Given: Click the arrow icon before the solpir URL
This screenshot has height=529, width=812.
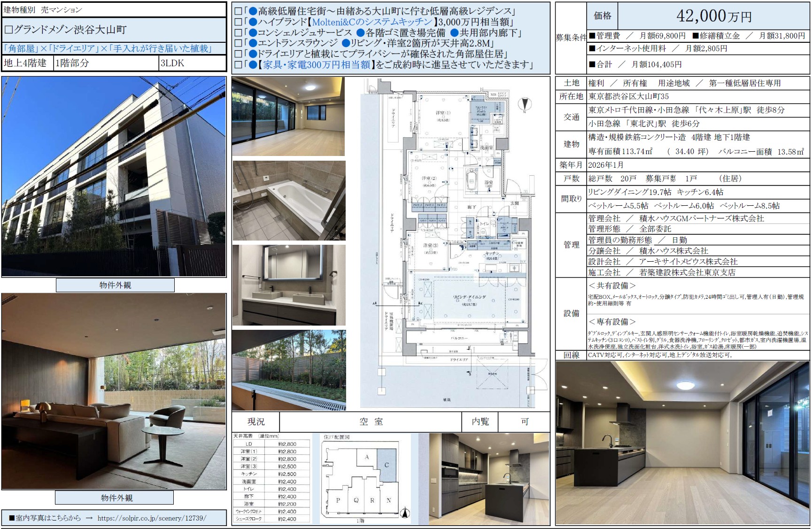Looking at the screenshot, I should click(x=89, y=518).
